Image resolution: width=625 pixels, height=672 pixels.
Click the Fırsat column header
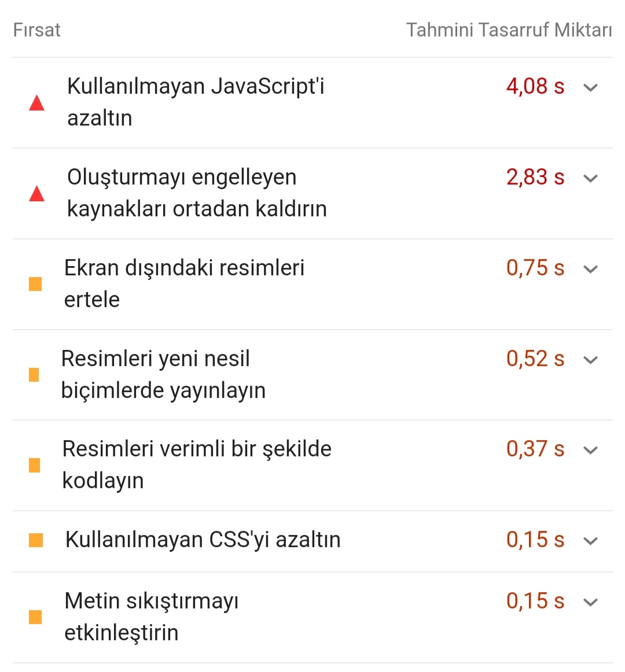pyautogui.click(x=37, y=30)
